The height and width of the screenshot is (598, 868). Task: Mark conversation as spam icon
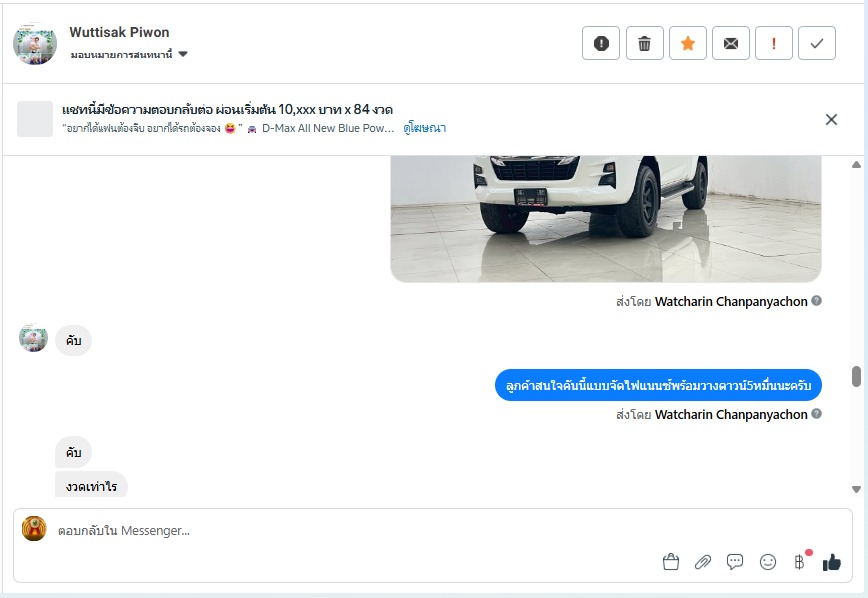point(601,43)
